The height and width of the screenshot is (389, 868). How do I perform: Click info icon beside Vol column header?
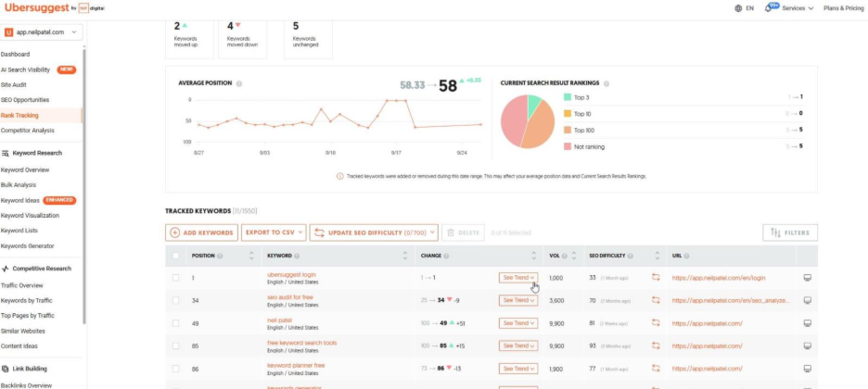point(565,256)
